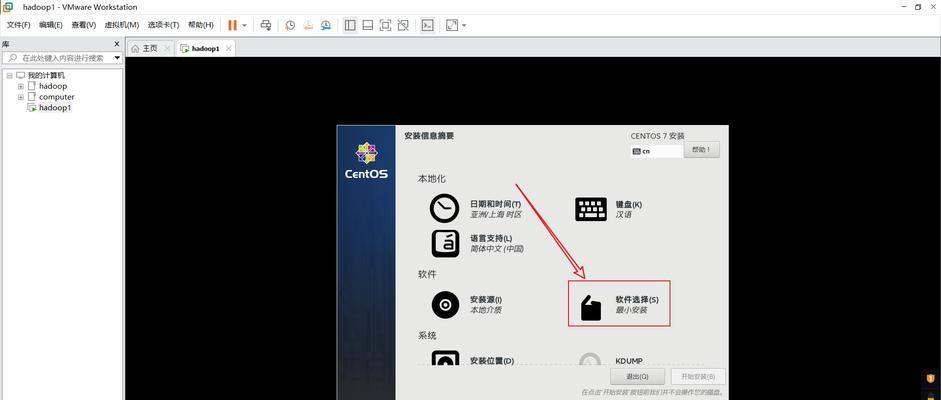Open 日期和时间(T) settings label
The image size is (941, 400).
[495, 204]
